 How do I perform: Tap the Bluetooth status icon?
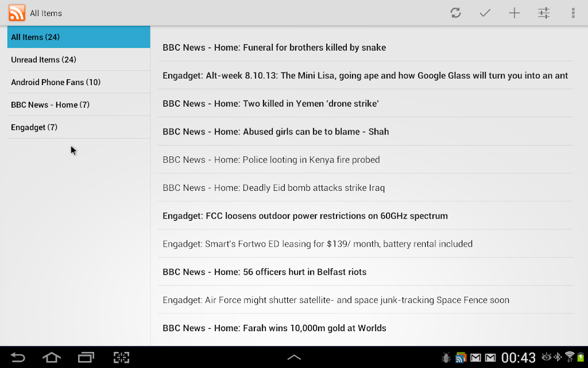[x=558, y=356]
